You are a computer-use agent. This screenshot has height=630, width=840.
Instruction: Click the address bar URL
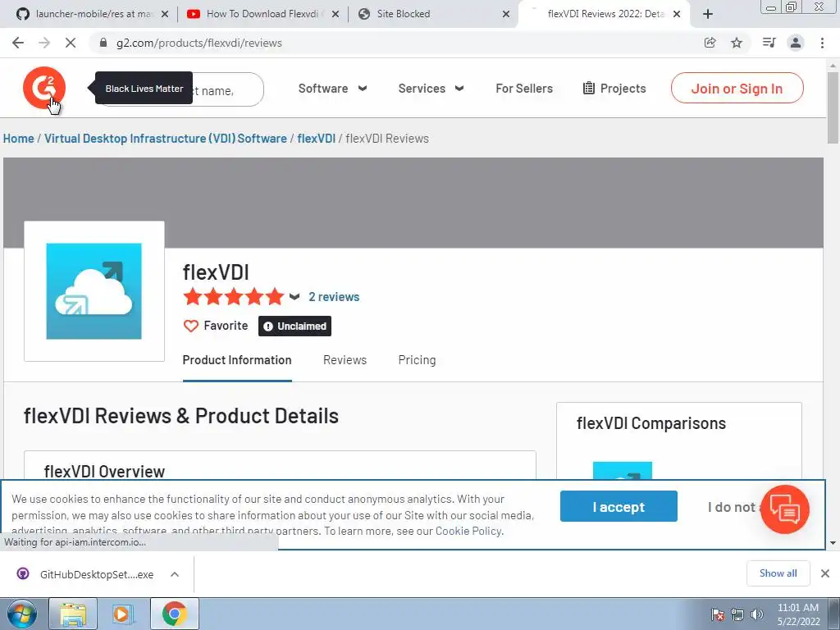tap(199, 43)
